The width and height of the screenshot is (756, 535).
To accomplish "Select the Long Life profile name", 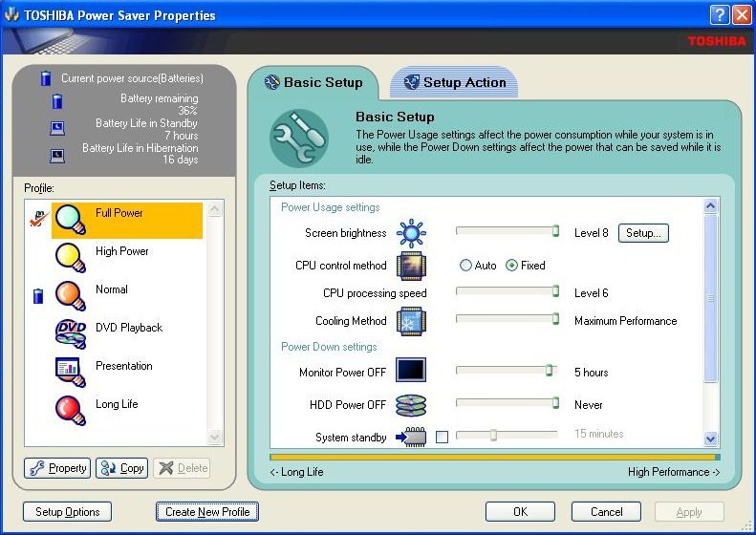I will point(117,404).
